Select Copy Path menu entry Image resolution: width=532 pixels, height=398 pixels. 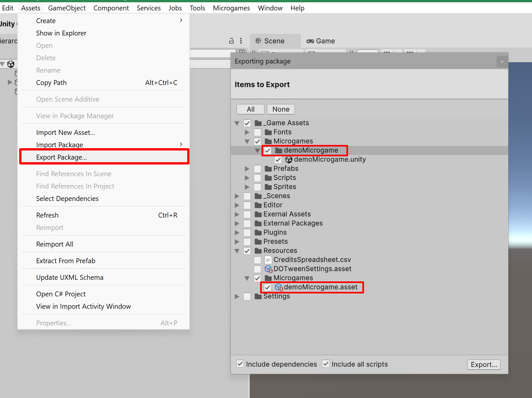pos(104,83)
